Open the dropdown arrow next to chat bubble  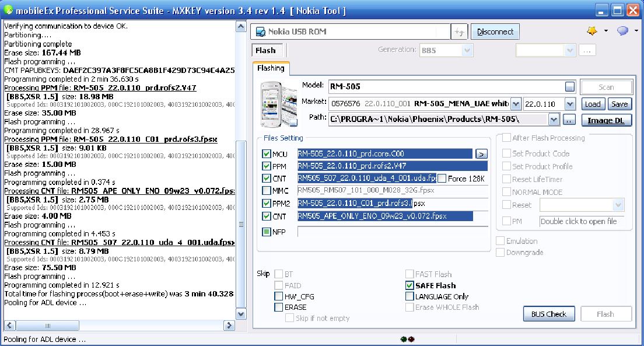pos(636,31)
